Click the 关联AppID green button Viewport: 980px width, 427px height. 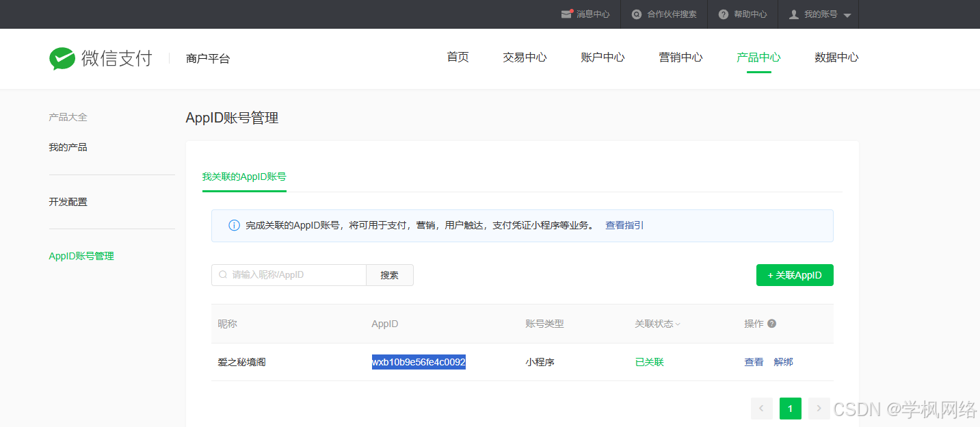795,275
